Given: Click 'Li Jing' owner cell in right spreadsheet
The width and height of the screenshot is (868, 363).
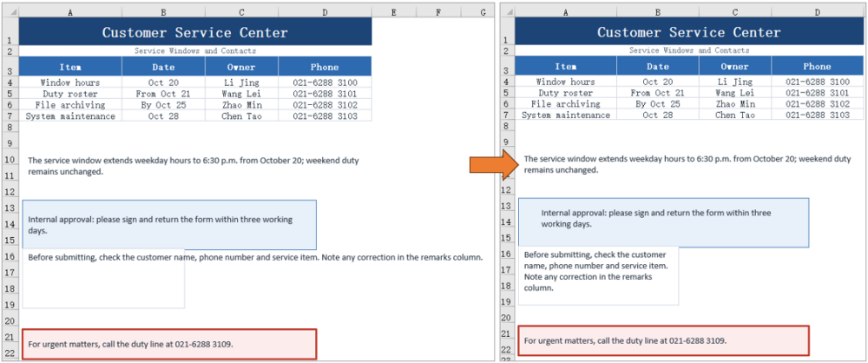Looking at the screenshot, I should (735, 82).
